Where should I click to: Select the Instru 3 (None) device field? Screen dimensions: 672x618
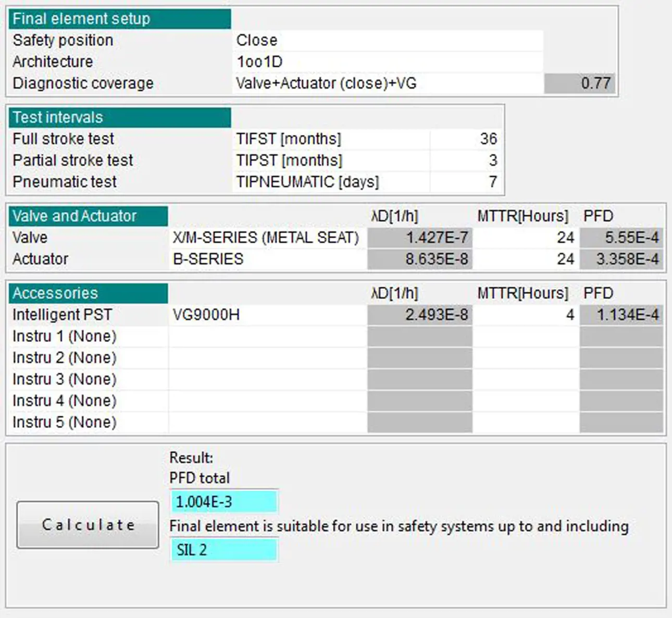tap(267, 379)
